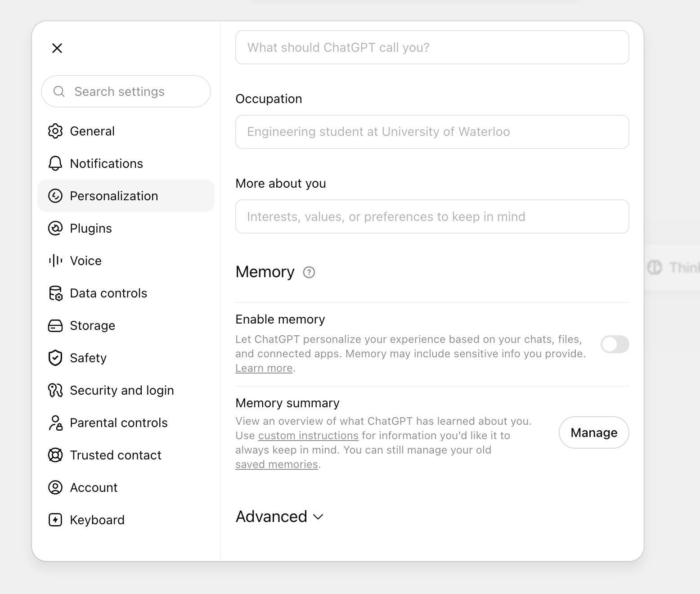The width and height of the screenshot is (700, 594).
Task: Close the settings dialog with the X icon
Action: pyautogui.click(x=57, y=48)
